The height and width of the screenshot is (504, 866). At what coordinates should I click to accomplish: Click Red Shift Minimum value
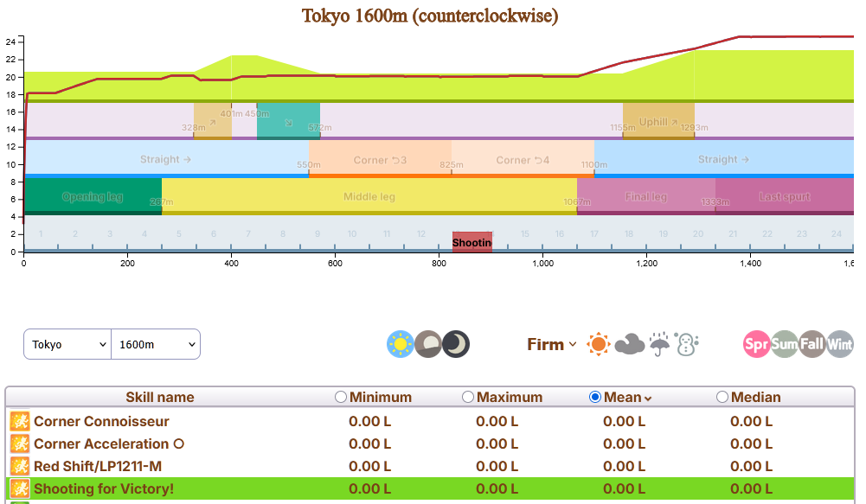[x=369, y=467]
